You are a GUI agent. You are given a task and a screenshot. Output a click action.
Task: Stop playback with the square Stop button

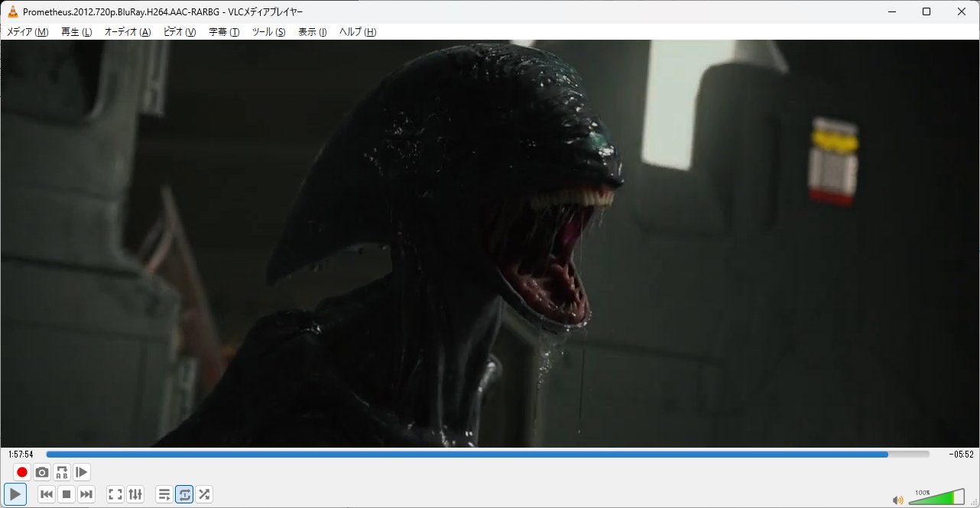(67, 494)
